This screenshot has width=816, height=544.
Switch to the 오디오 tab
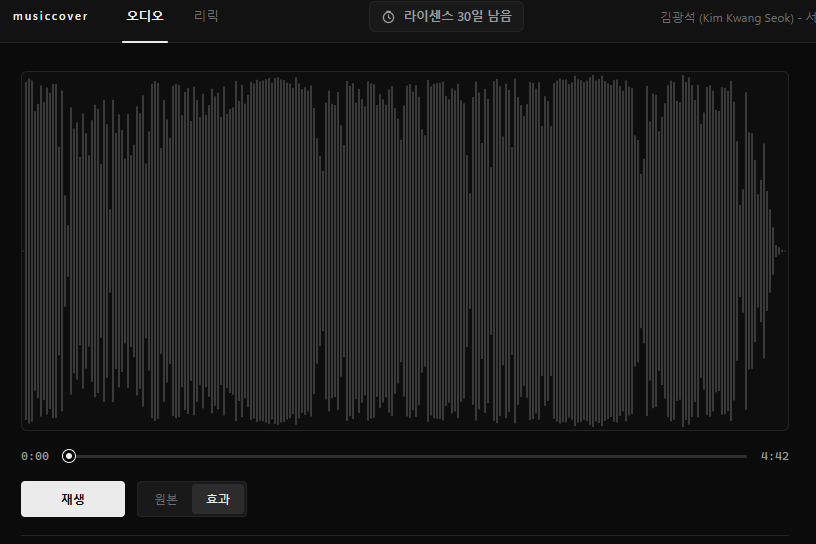point(145,16)
